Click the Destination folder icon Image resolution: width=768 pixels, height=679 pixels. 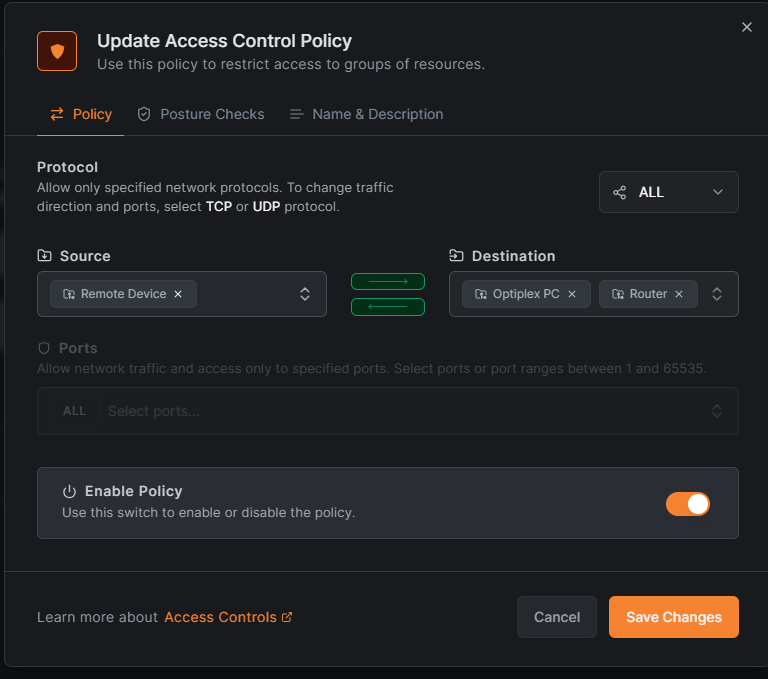pyautogui.click(x=456, y=256)
